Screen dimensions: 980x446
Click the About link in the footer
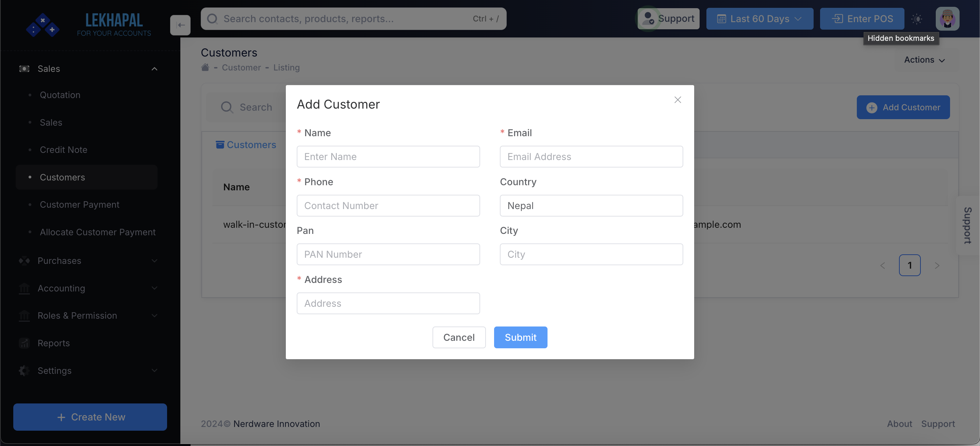[x=899, y=424]
